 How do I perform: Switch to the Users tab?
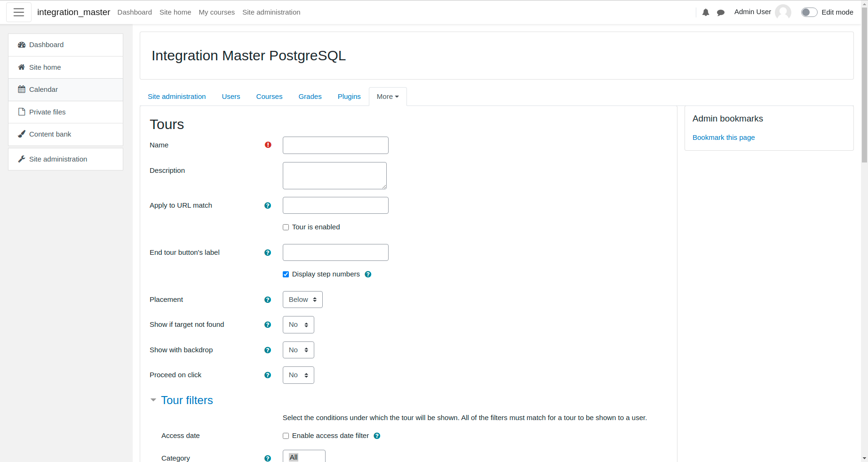coord(231,97)
